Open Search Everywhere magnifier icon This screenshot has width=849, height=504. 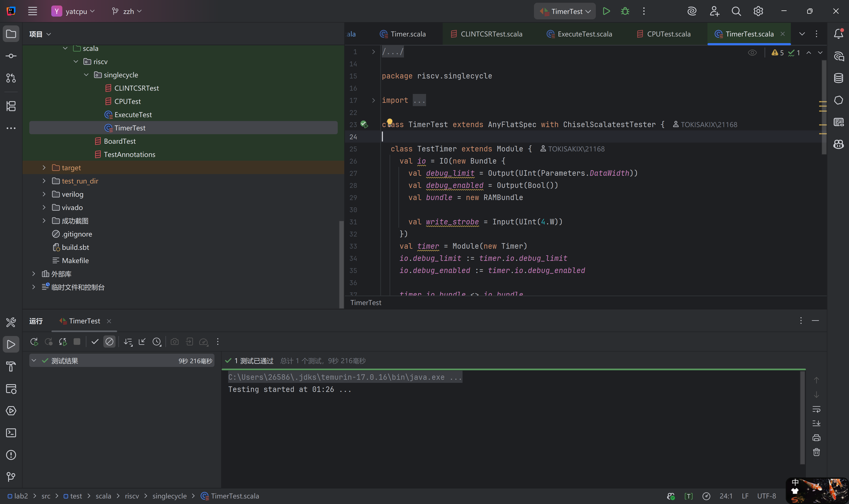coord(736,11)
